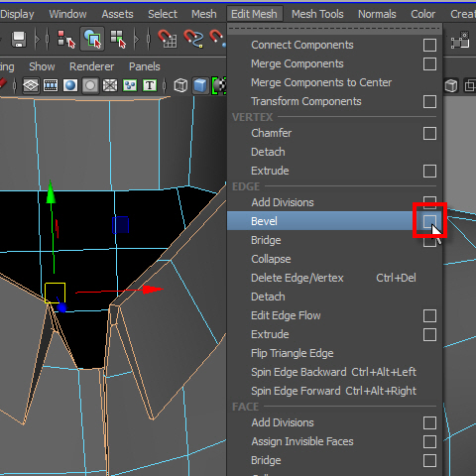The width and height of the screenshot is (476, 476).
Task: Toggle the Film Gate icon in panel toolbar
Action: (x=51, y=85)
